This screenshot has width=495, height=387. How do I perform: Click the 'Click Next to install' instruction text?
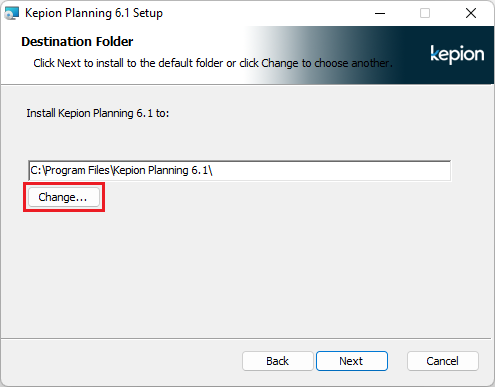coord(213,63)
